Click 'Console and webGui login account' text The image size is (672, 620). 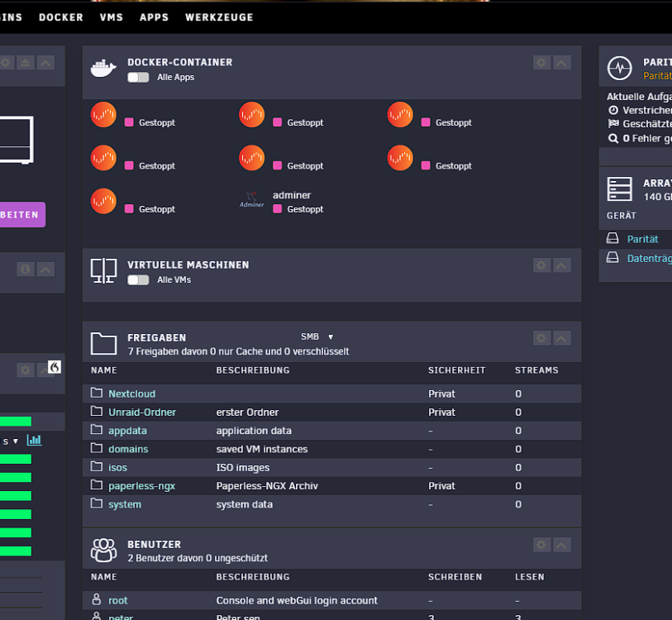(297, 600)
